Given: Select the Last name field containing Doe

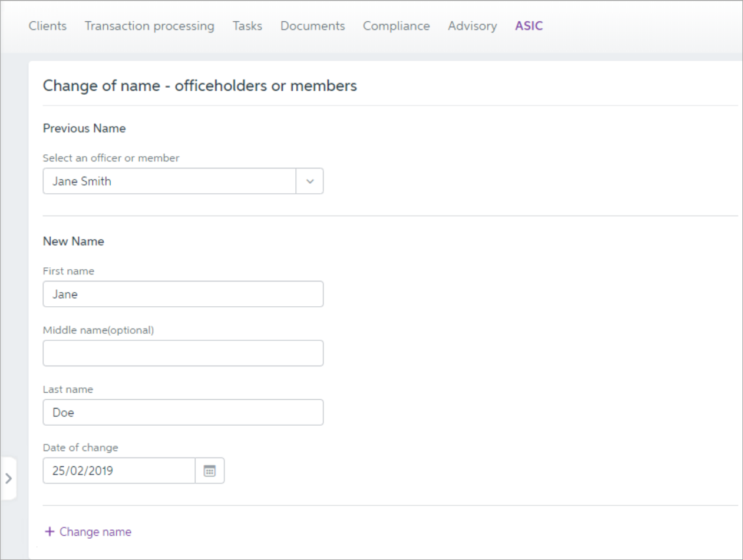Looking at the screenshot, I should click(x=183, y=412).
